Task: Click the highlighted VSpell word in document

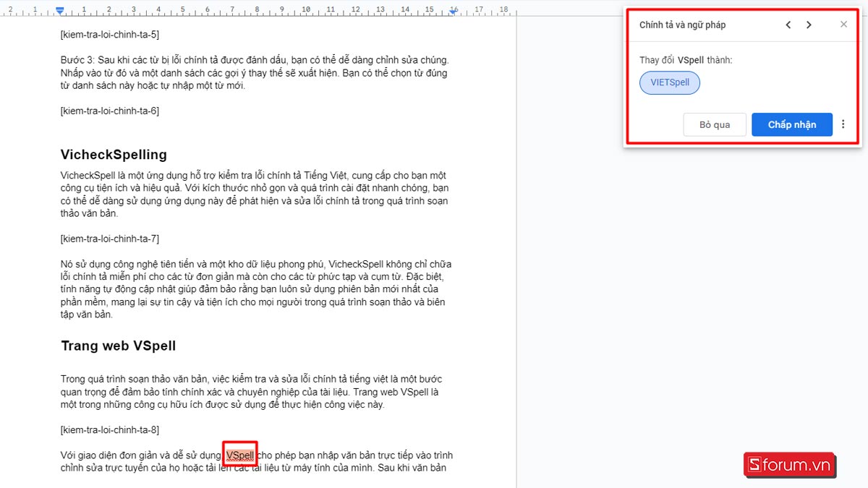Action: [239, 455]
